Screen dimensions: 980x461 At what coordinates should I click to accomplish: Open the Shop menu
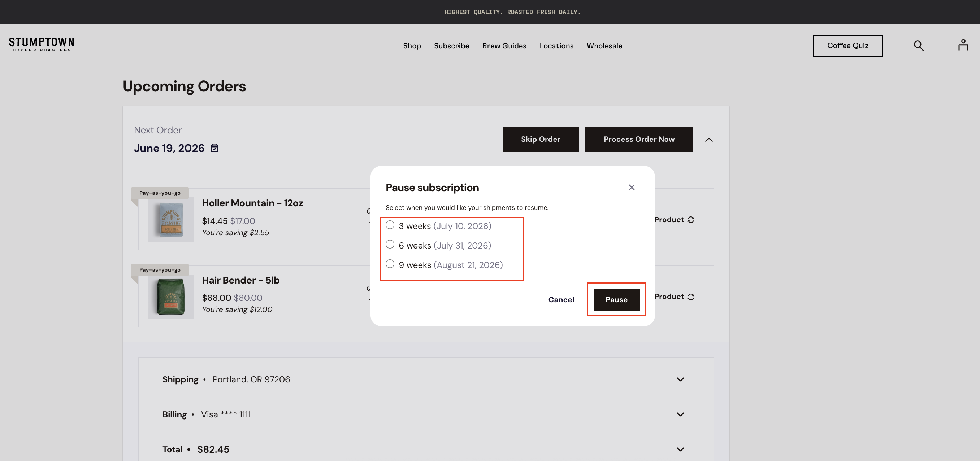pos(412,45)
